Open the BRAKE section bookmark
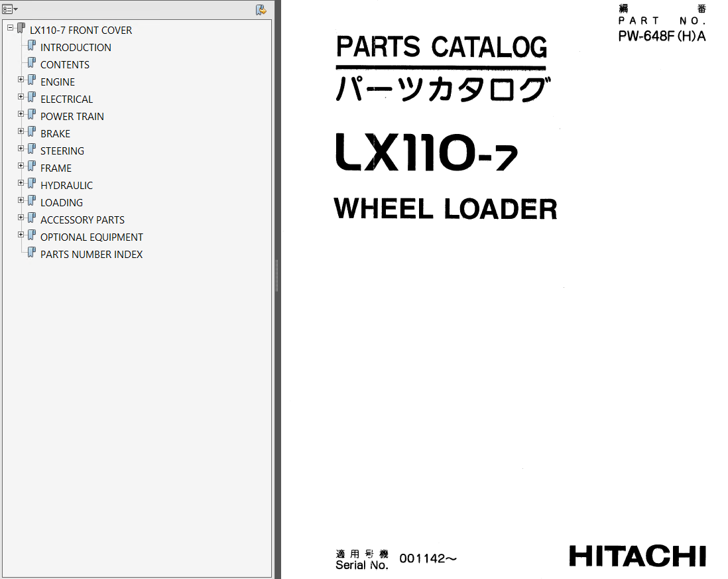The width and height of the screenshot is (728, 579). click(x=55, y=133)
